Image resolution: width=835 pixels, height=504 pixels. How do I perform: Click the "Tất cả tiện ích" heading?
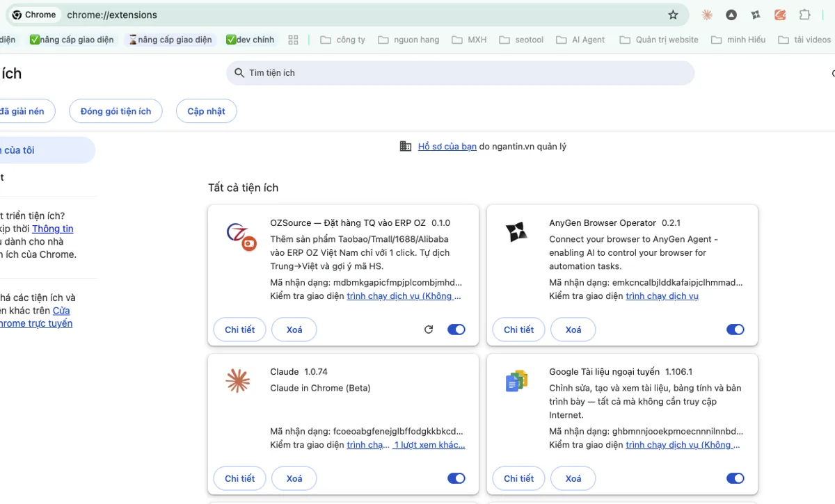coord(244,188)
